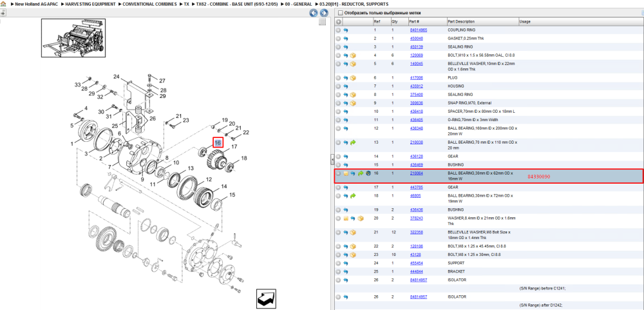Click green arrow icon on ref 13 BALL BEARING
The image size is (644, 310).
pos(353,142)
